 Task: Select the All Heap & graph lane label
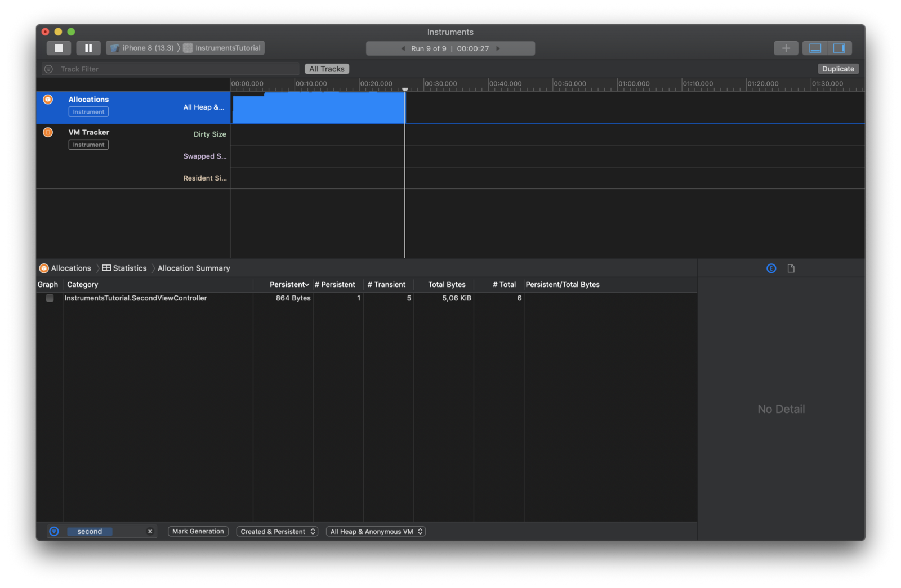[203, 107]
